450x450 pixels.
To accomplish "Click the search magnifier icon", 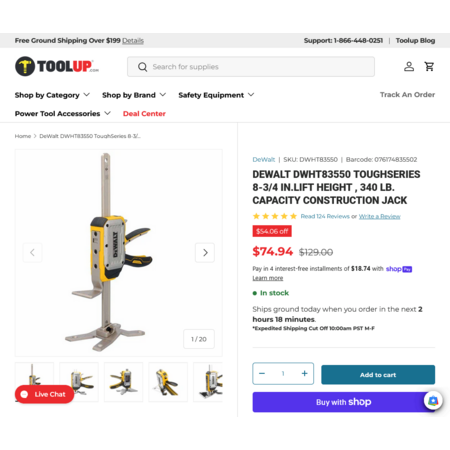I will coord(142,67).
